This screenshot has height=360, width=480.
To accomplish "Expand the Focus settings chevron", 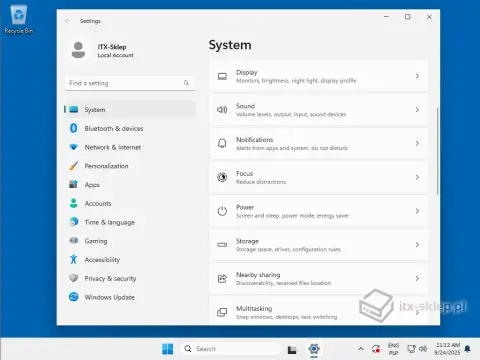I will pos(417,177).
